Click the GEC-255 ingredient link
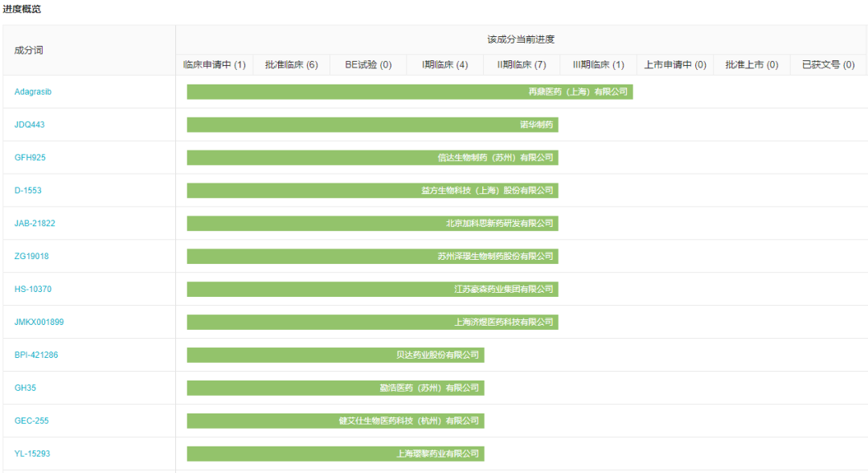Image resolution: width=868 pixels, height=473 pixels. [31, 421]
